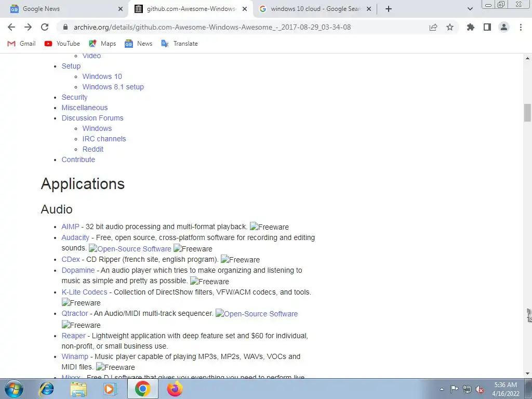Image resolution: width=532 pixels, height=399 pixels.
Task: Open the Qtractor link
Action: tap(75, 313)
